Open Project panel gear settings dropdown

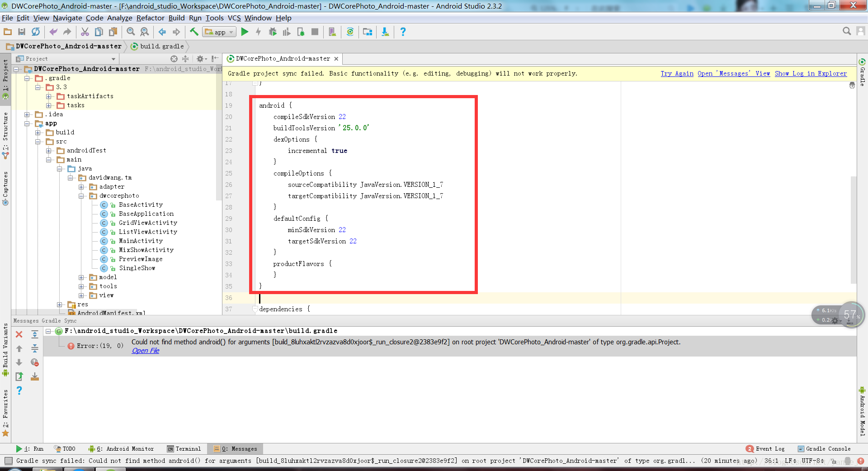pyautogui.click(x=201, y=59)
